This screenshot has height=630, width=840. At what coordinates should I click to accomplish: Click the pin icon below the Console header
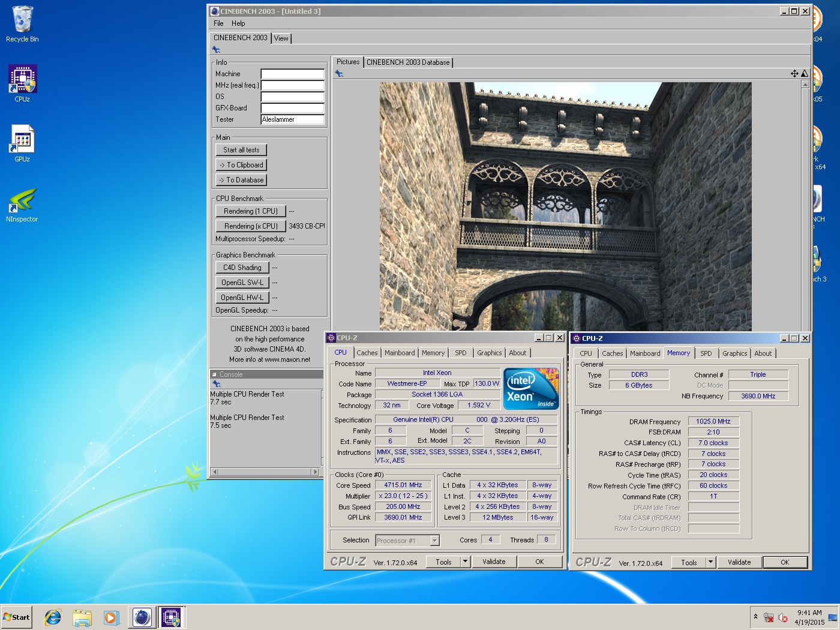coord(217,384)
